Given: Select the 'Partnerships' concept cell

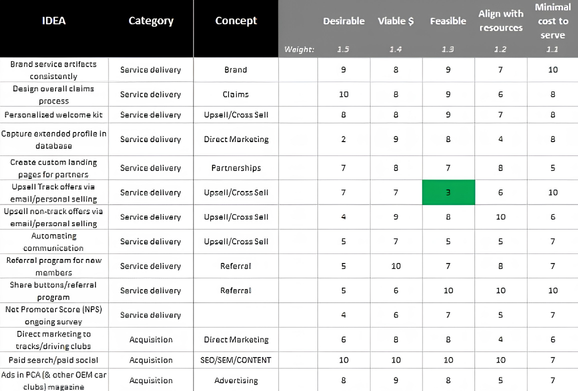Looking at the screenshot, I should coord(236,168).
